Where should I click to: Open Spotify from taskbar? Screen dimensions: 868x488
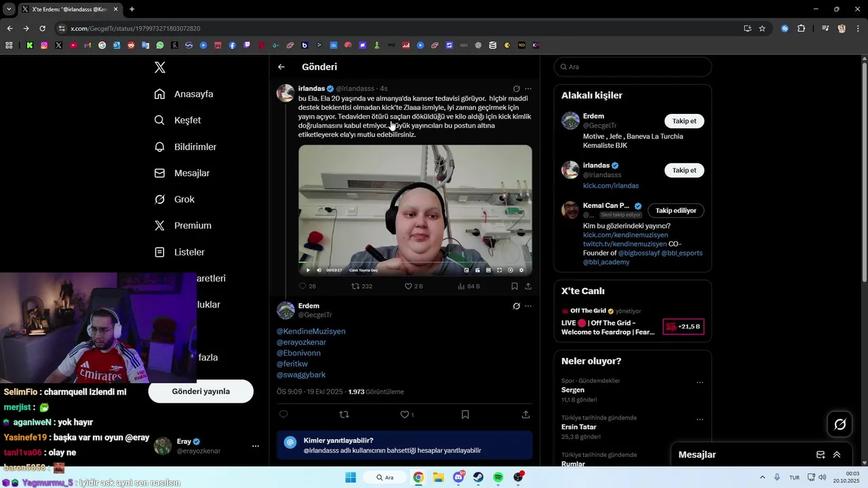[x=498, y=477]
